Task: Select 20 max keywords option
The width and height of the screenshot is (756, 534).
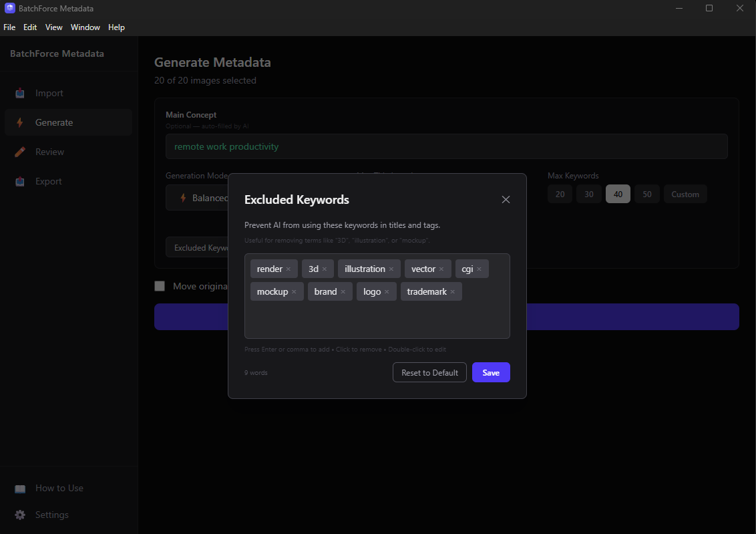Action: (x=560, y=194)
